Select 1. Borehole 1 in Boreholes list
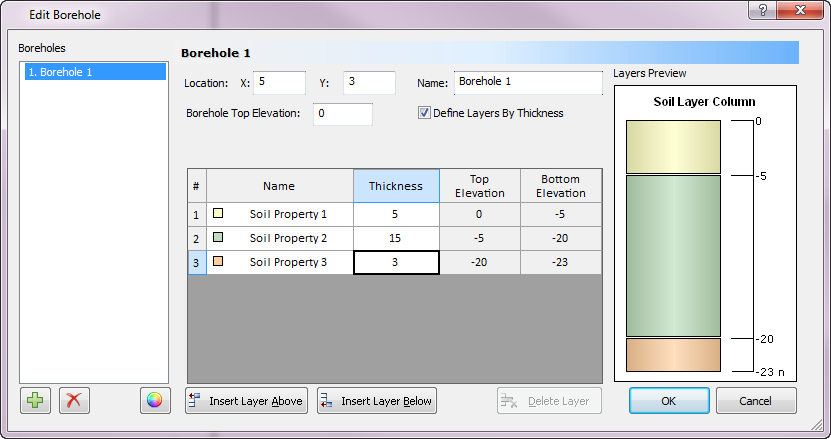The width and height of the screenshot is (831, 439). [95, 72]
